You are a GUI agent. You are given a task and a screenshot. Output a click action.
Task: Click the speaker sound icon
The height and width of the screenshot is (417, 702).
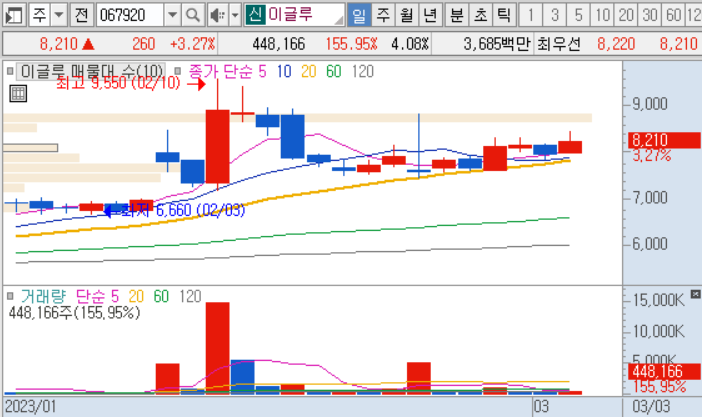[x=218, y=15]
